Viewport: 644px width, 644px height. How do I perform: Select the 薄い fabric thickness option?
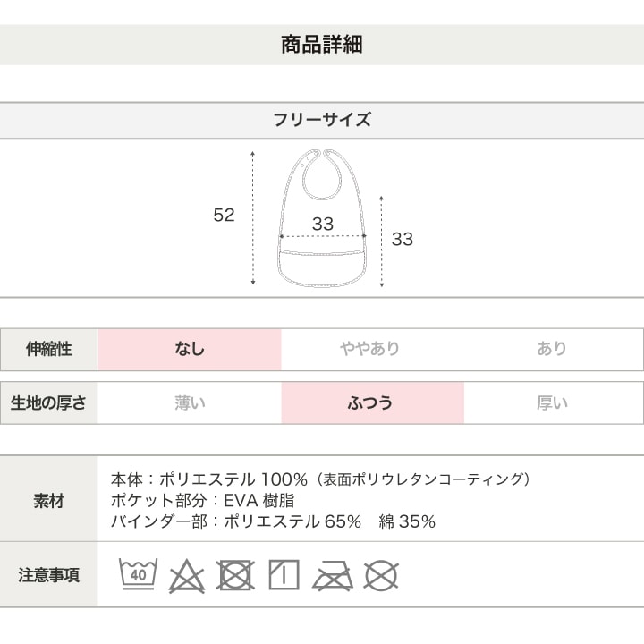click(x=190, y=402)
